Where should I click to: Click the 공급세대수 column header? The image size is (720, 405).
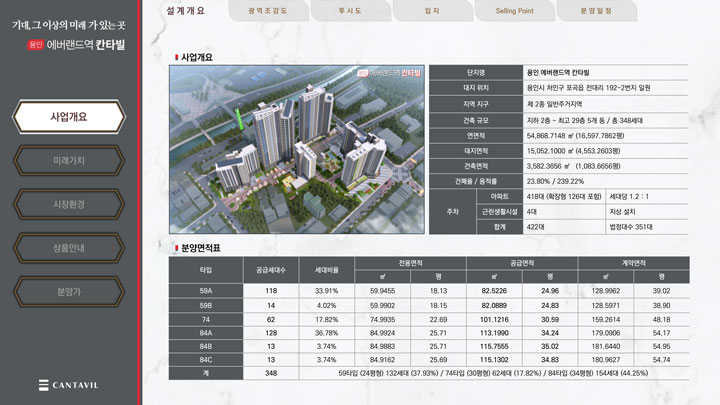[x=271, y=270]
